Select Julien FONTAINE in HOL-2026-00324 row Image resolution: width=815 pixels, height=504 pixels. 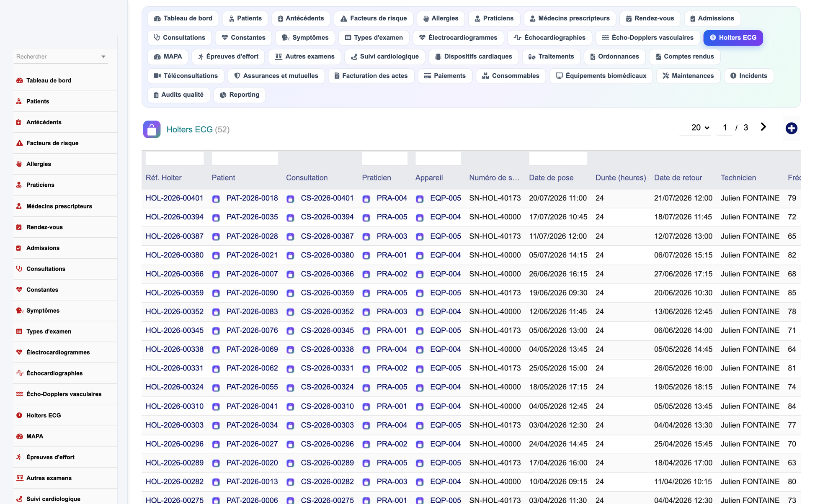750,387
